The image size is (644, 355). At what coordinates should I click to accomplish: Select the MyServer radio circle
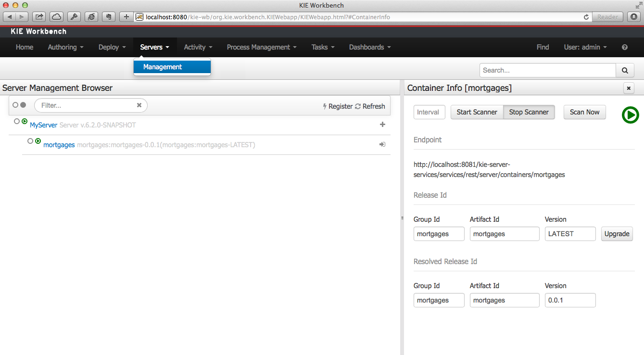pos(17,121)
